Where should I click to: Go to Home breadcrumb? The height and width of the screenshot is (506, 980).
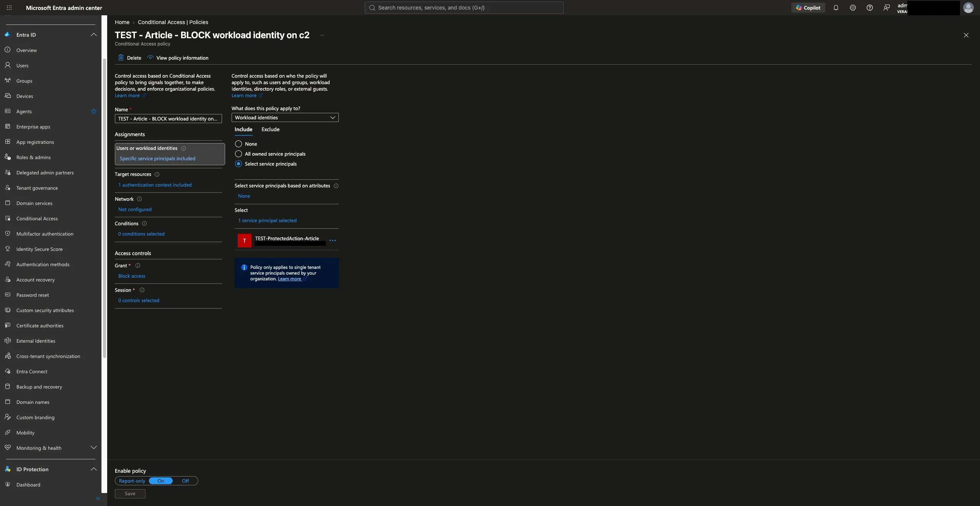(122, 22)
